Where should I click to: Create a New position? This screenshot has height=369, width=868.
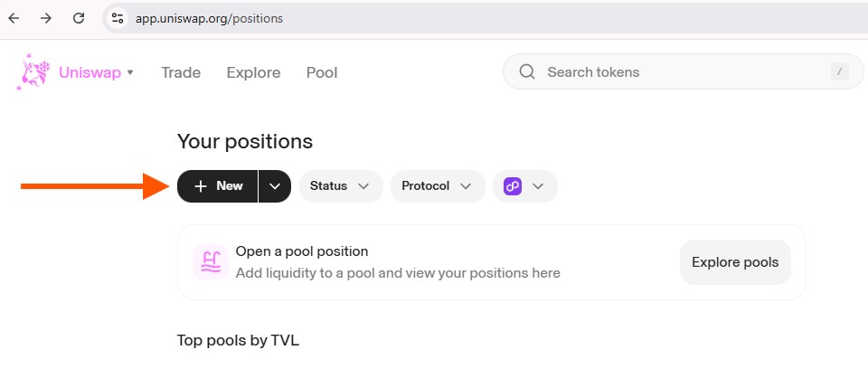tap(218, 186)
